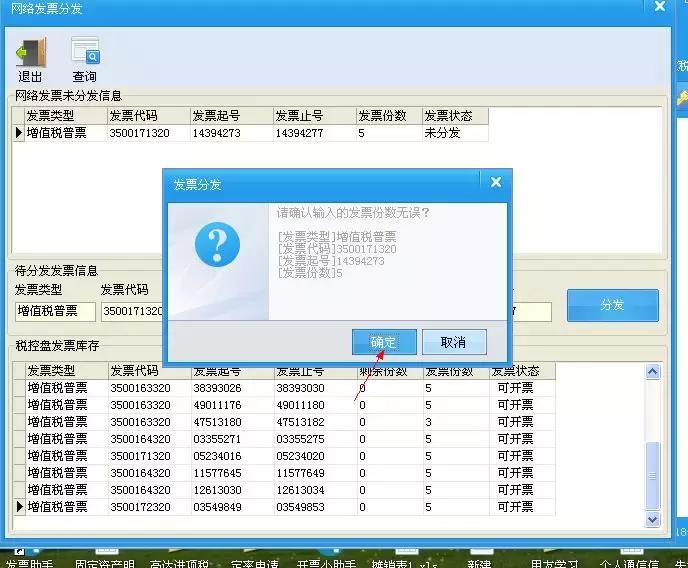The width and height of the screenshot is (688, 568).
Task: Click 发票起号 cell 14394273 in top table
Action: [x=232, y=133]
